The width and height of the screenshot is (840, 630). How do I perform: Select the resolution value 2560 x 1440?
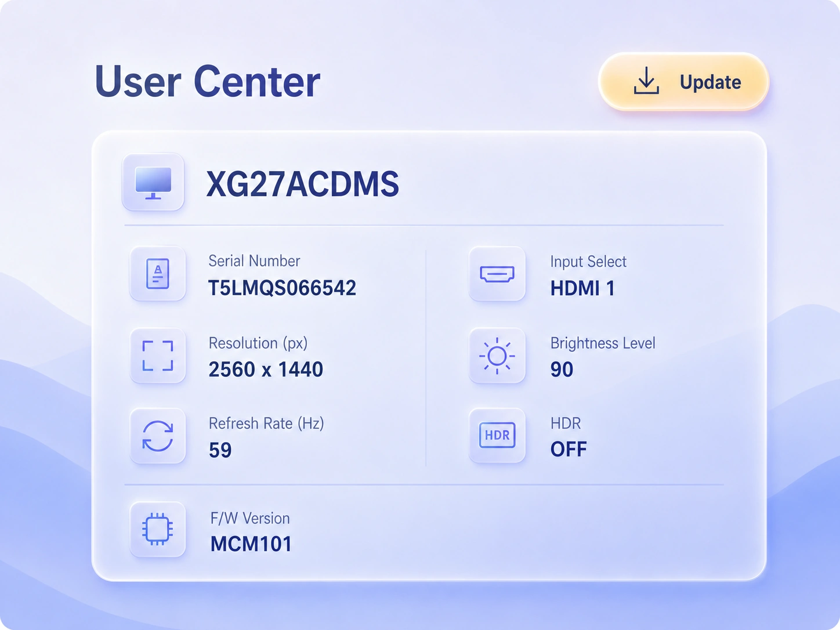click(266, 369)
